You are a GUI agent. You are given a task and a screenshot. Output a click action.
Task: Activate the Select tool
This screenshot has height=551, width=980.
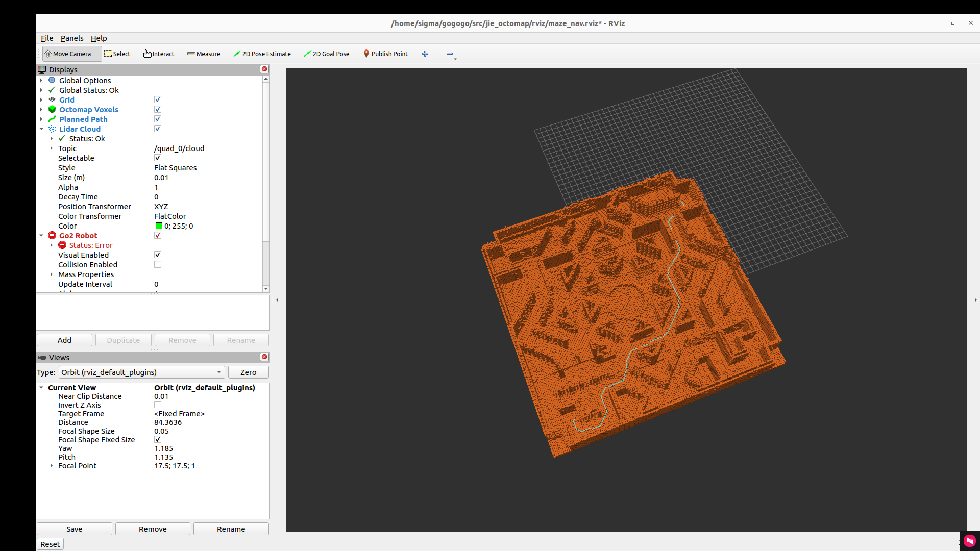point(117,54)
